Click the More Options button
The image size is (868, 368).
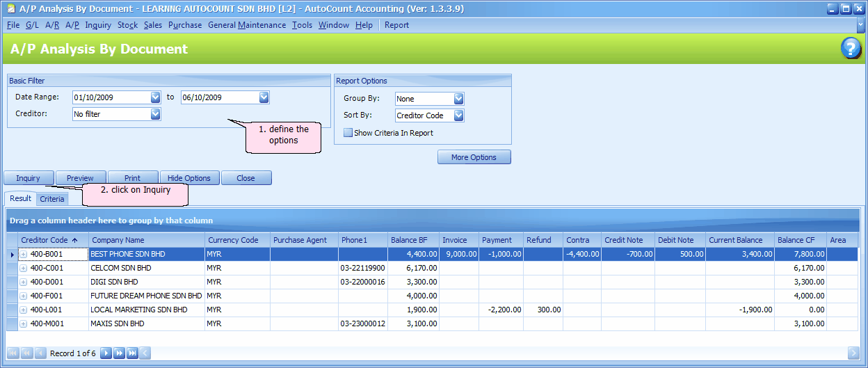click(474, 157)
